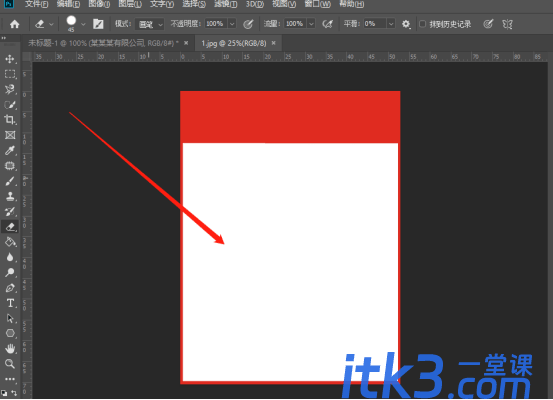This screenshot has width=553, height=400.
Task: Select the History Brush tool
Action: (x=10, y=212)
